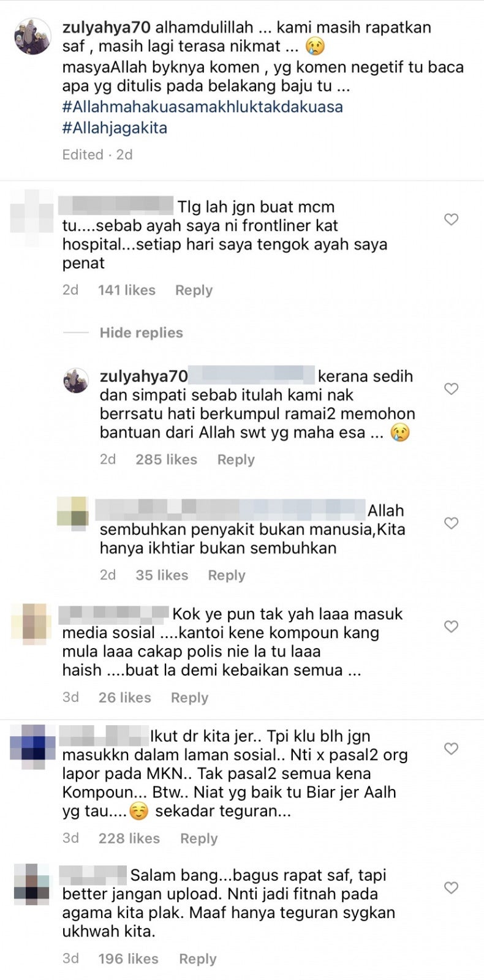The width and height of the screenshot is (484, 980).
Task: Reply to the 35 likes comment
Action: tap(226, 576)
